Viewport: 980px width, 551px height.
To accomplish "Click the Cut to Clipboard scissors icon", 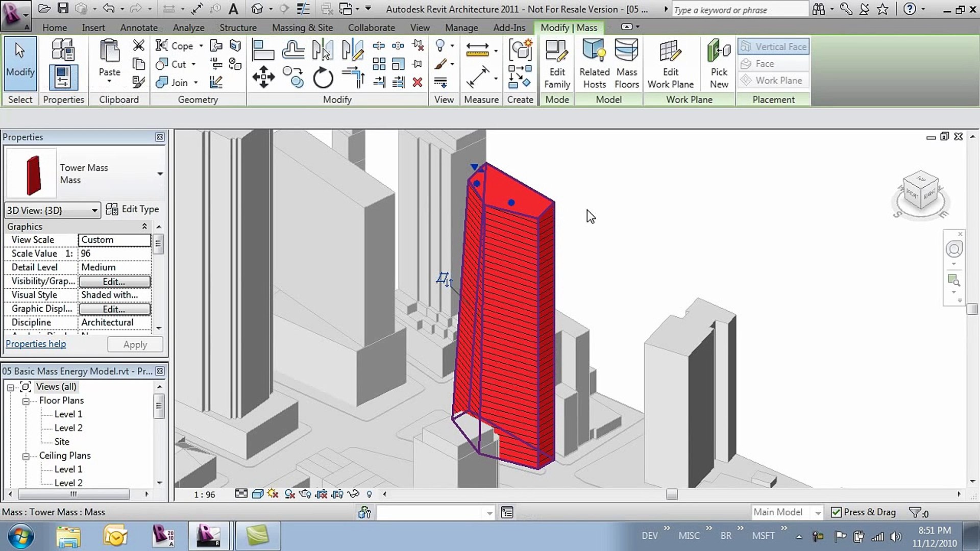I will pyautogui.click(x=138, y=46).
